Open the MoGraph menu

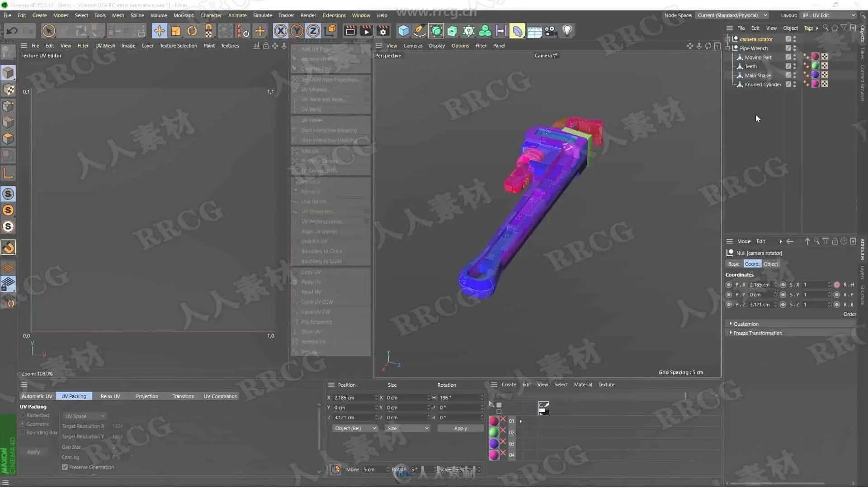click(184, 15)
